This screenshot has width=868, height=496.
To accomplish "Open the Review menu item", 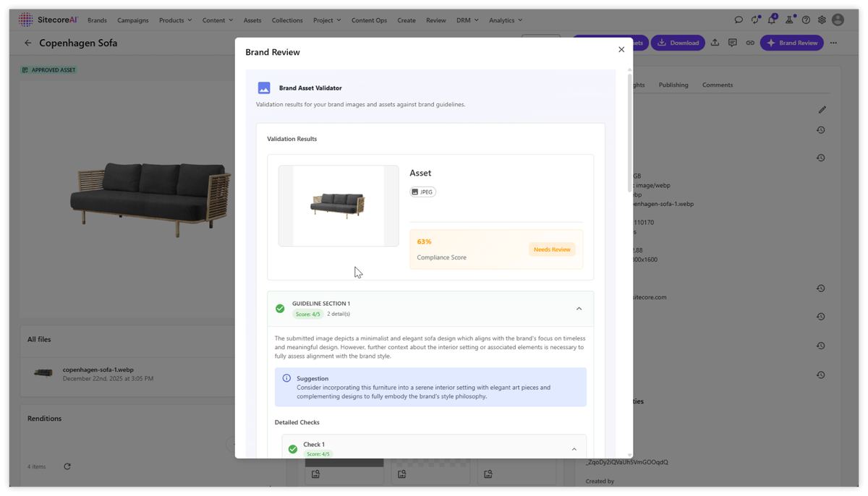I will [x=436, y=20].
